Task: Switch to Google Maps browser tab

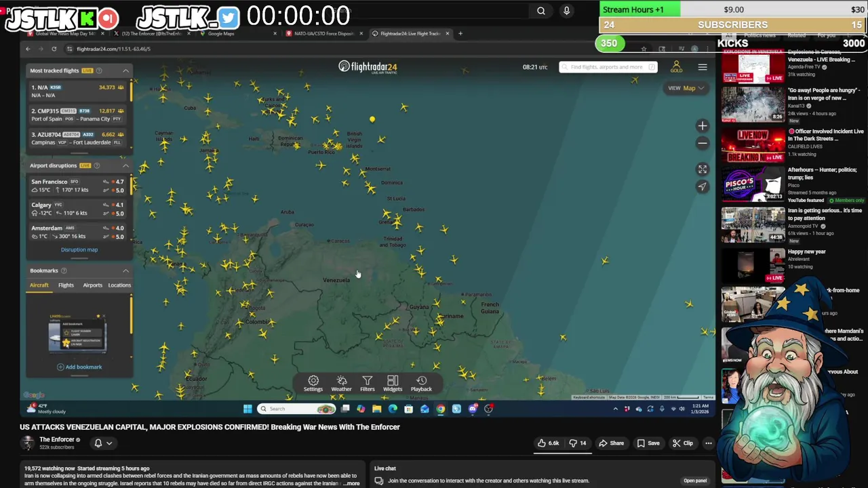Action: [x=237, y=33]
